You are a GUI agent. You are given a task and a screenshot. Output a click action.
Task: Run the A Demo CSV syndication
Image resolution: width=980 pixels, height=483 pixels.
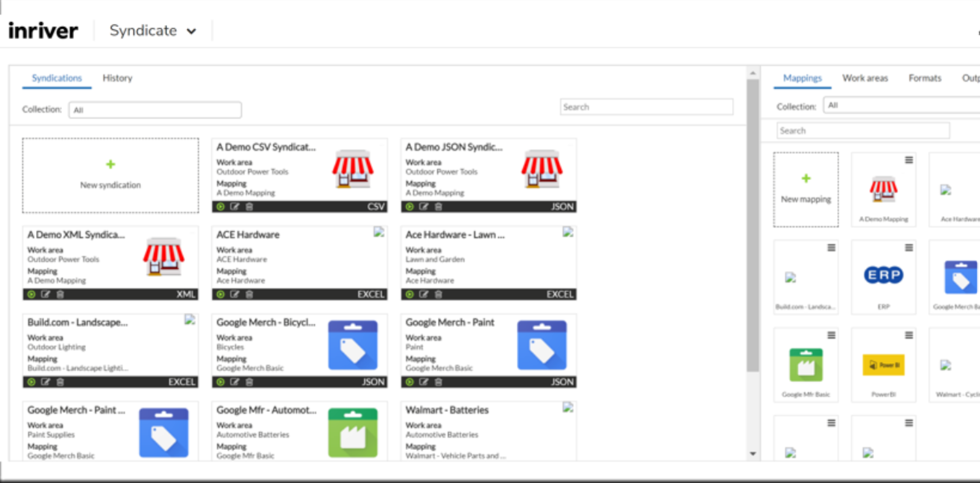[x=221, y=207]
